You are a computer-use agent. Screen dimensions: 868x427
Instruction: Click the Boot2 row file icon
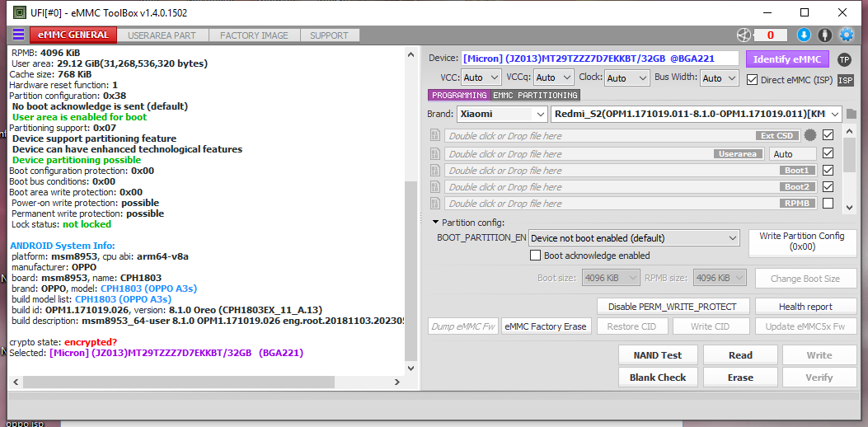pos(435,187)
